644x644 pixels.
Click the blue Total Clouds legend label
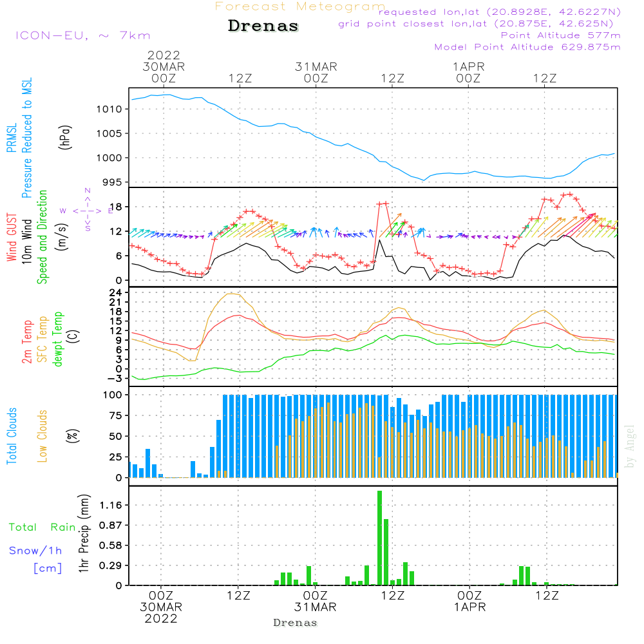click(x=12, y=436)
